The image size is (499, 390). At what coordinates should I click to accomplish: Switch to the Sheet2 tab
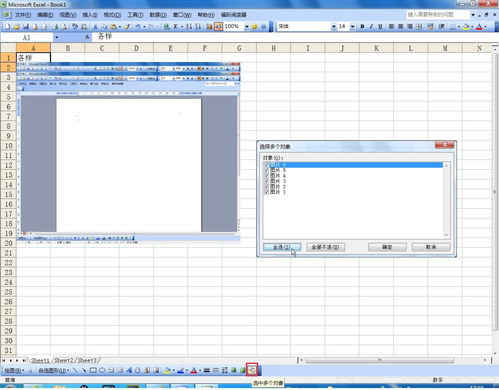pos(63,360)
